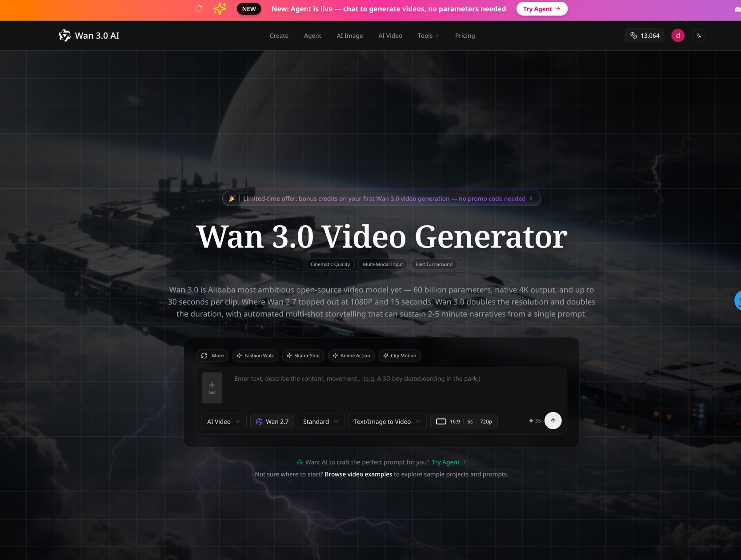Click the More prompts button
Viewport: 741px width, 560px height.
tap(212, 356)
